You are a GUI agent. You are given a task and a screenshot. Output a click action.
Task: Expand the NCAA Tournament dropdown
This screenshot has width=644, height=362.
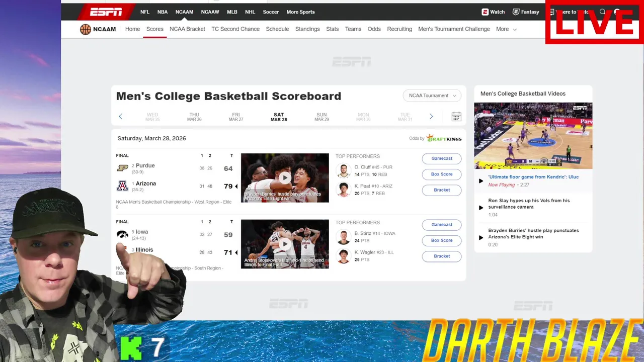[432, 96]
